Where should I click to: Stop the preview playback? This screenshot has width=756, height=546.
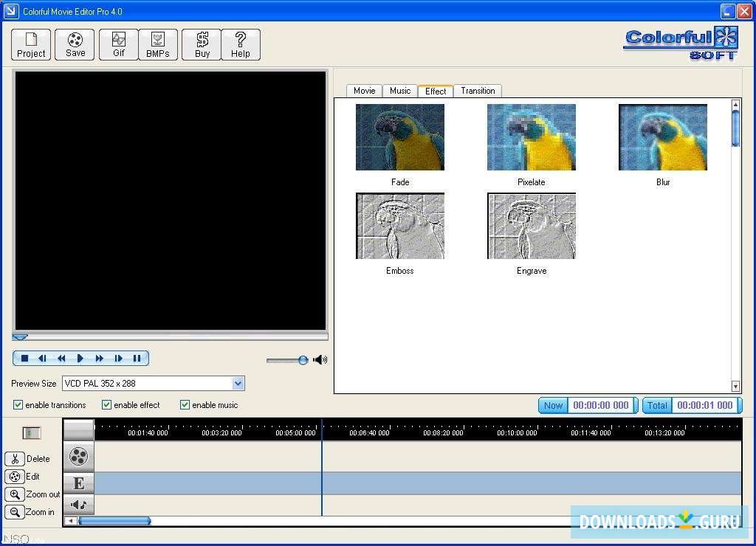[24, 359]
